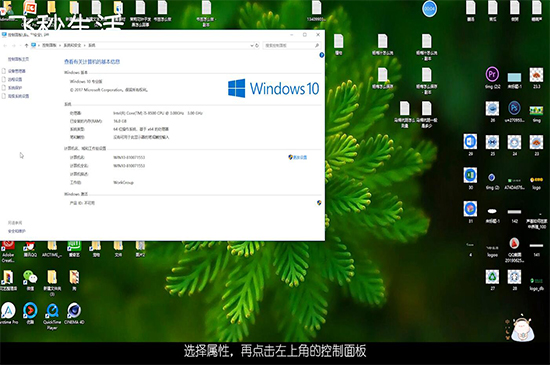Refresh the System control panel page
The height and width of the screenshot is (365, 550).
pyautogui.click(x=257, y=45)
